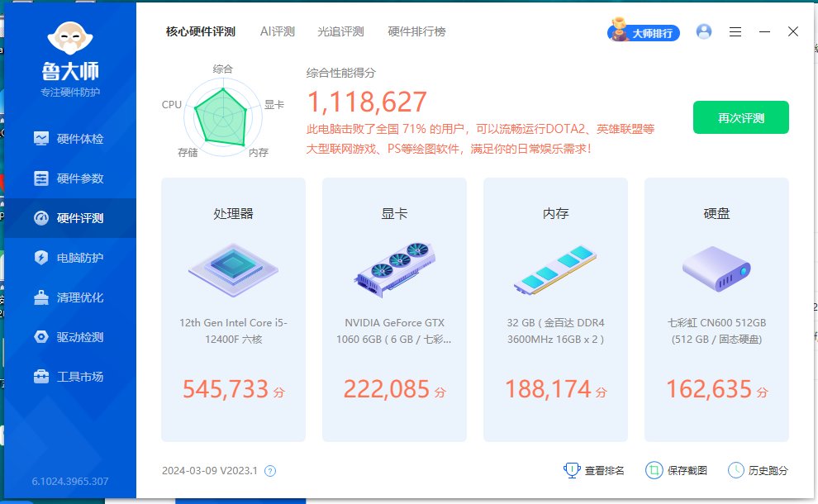Viewport: 818px width, 504px height.
Task: Click the 历史跑分 link
Action: 758,471
